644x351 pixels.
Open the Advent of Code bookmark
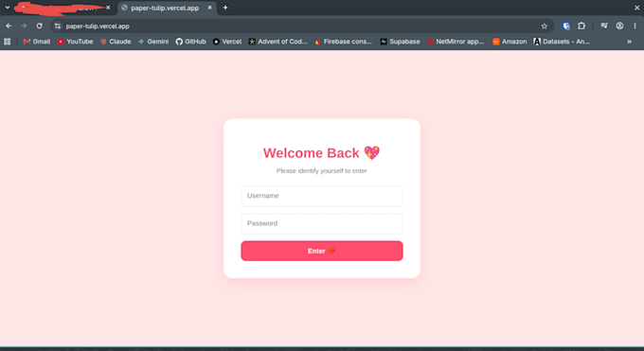click(x=278, y=42)
